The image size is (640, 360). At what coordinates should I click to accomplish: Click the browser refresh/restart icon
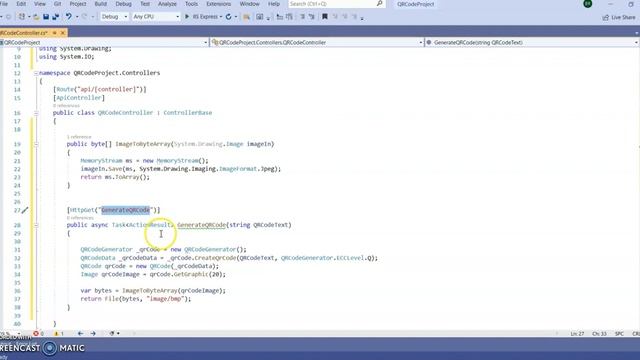point(229,17)
